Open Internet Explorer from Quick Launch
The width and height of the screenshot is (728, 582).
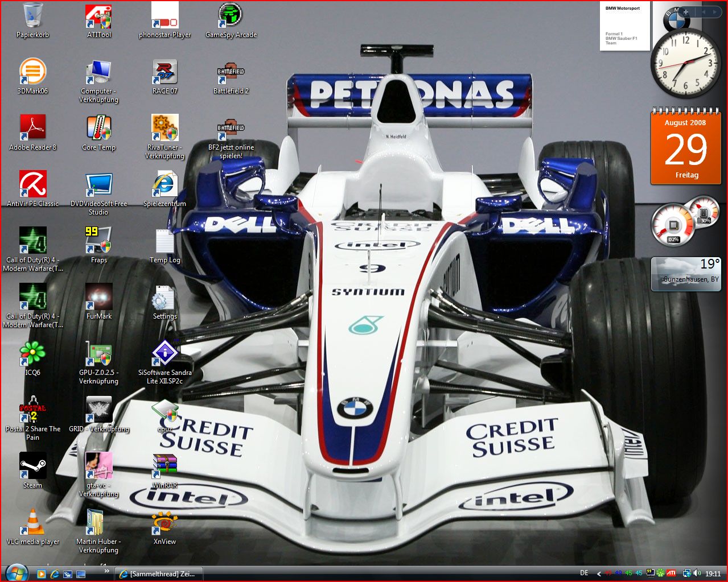coord(54,574)
